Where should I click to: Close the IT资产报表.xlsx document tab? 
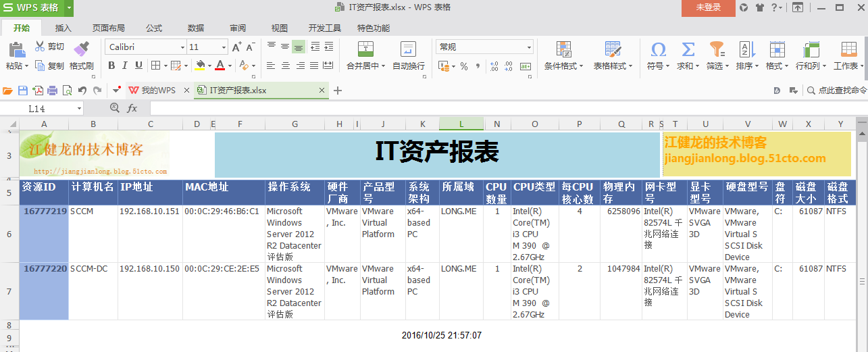(x=322, y=91)
